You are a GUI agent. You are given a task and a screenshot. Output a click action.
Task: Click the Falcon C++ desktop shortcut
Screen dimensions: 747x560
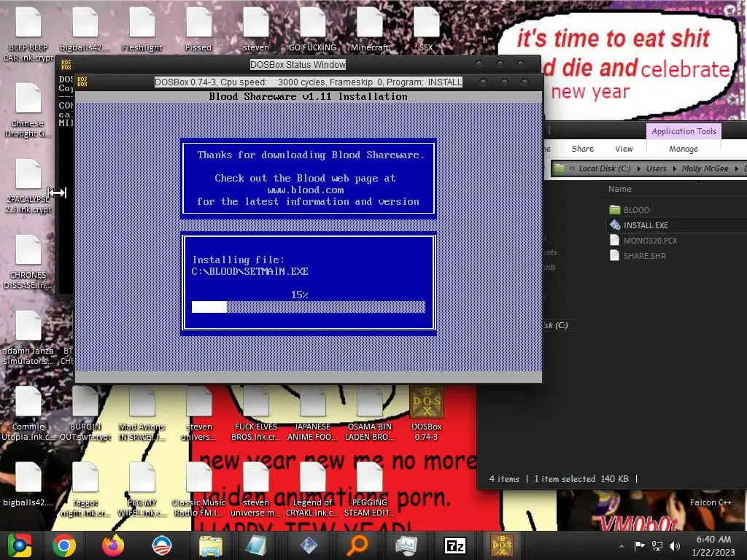click(711, 502)
